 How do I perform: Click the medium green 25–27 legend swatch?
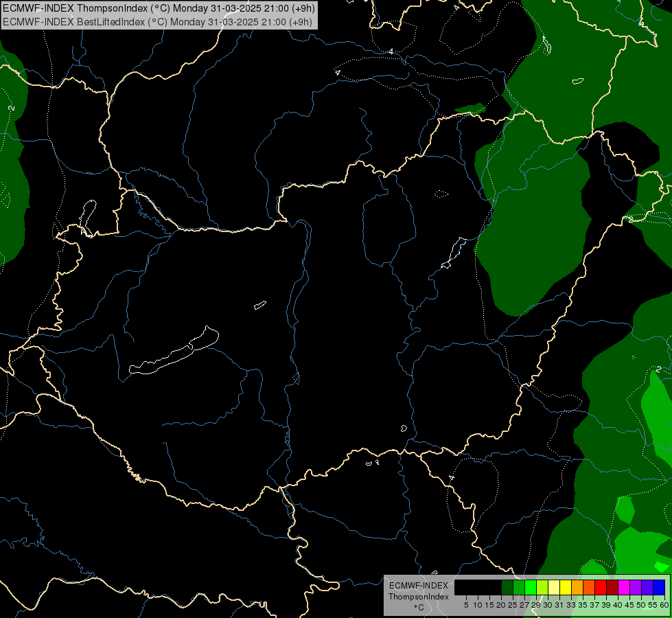pos(519,587)
